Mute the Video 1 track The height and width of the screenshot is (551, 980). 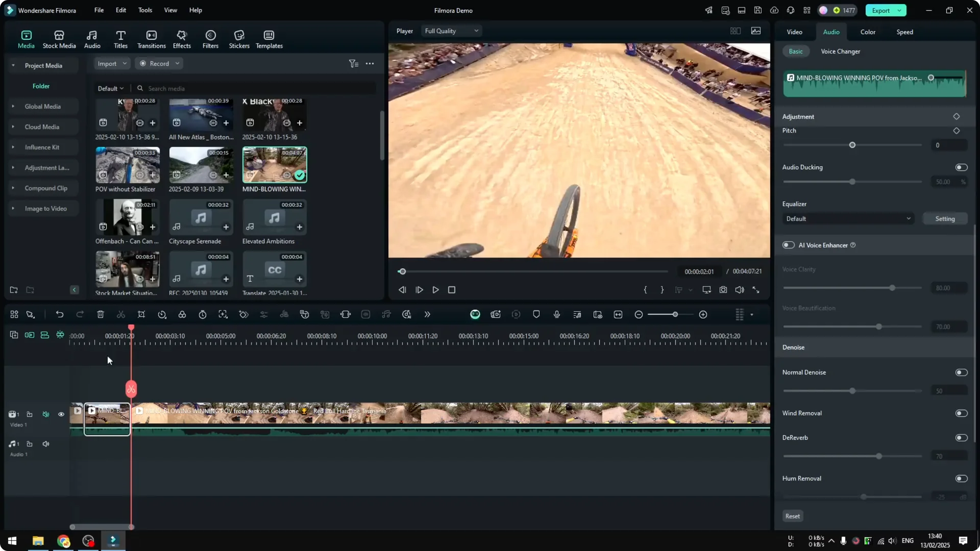tap(45, 414)
